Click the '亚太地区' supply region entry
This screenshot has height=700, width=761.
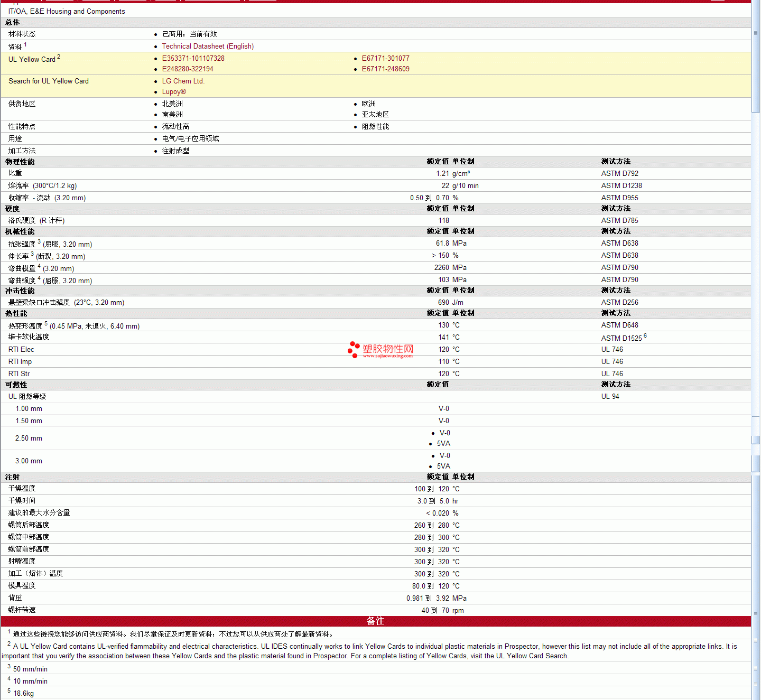[375, 115]
